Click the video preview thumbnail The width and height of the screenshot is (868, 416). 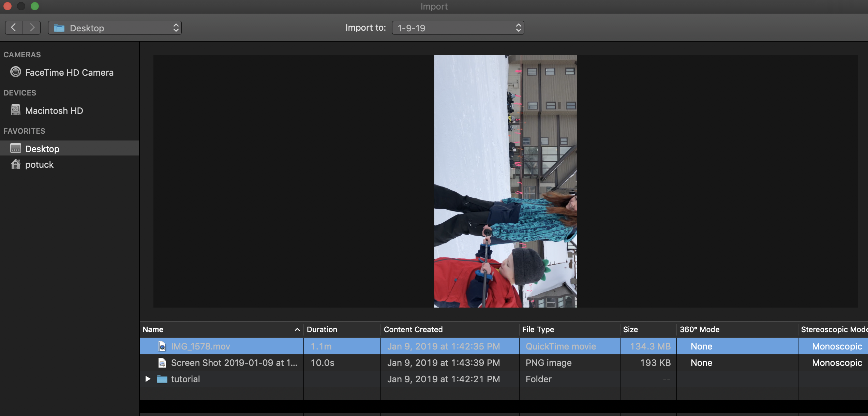[505, 182]
